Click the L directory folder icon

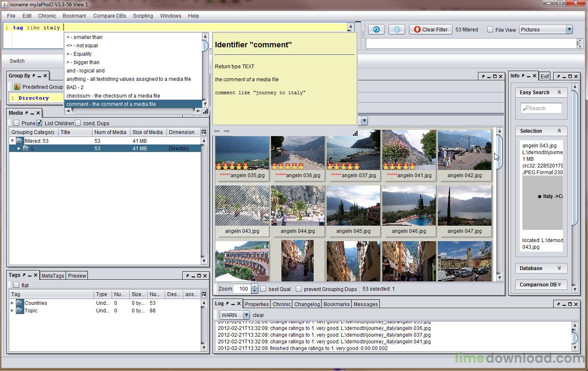tap(26, 148)
